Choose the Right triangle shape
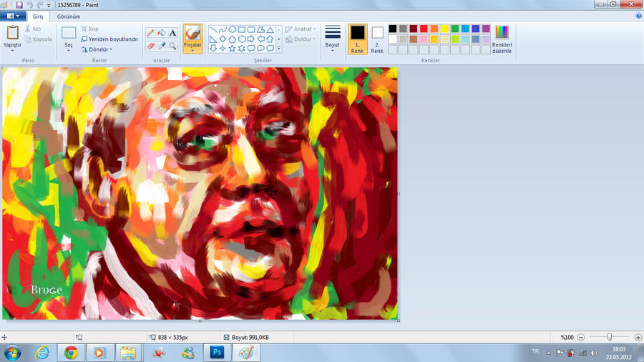 (213, 39)
